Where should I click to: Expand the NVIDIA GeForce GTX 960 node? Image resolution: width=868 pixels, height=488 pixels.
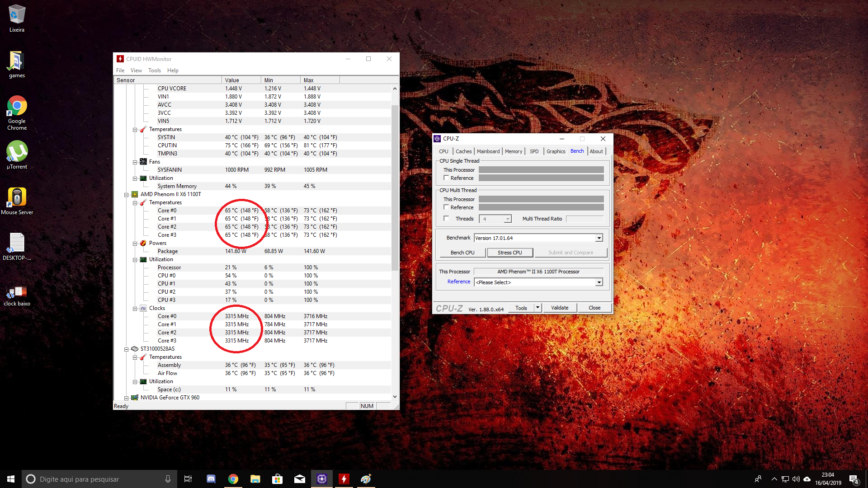click(x=127, y=398)
